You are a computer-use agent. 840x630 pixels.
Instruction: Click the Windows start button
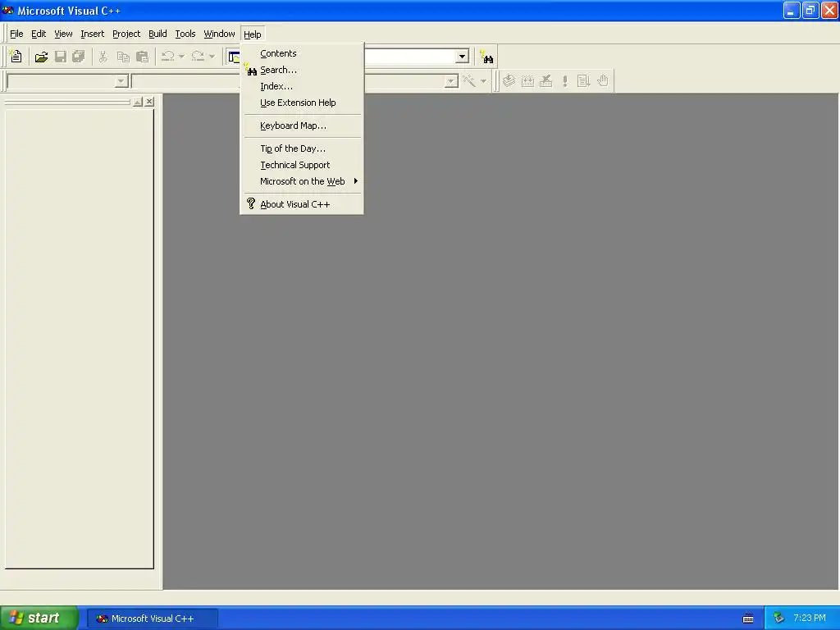coord(39,618)
